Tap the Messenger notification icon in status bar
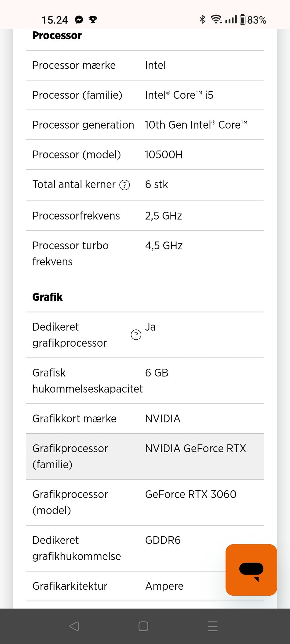This screenshot has width=290, height=644. click(79, 20)
